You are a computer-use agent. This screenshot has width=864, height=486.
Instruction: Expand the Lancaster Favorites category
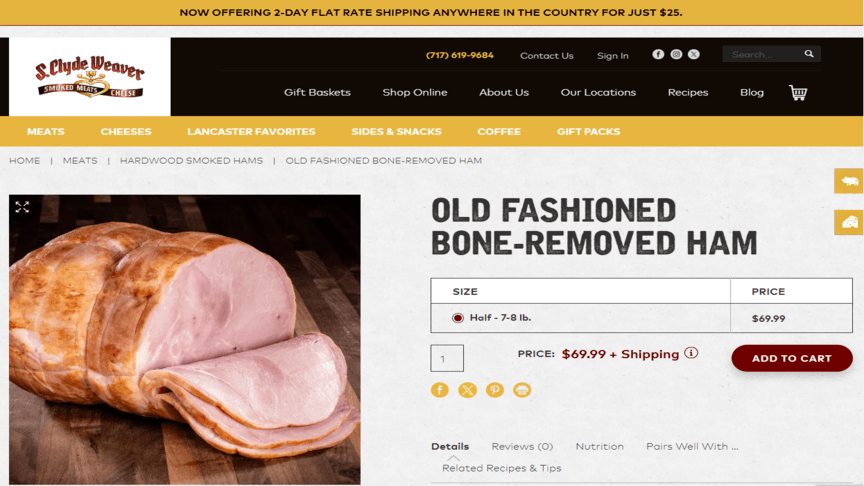point(251,131)
